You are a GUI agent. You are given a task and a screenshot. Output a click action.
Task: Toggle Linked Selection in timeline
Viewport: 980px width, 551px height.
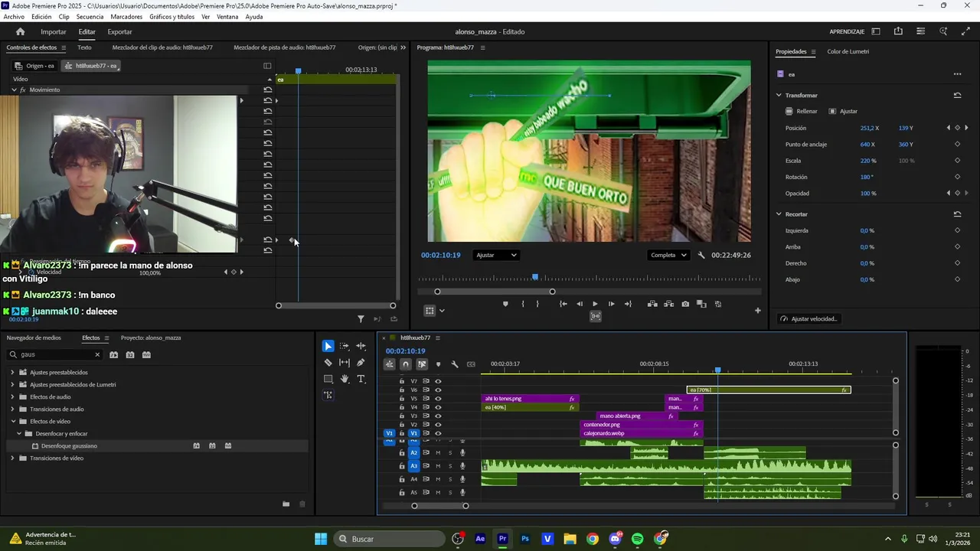pos(422,364)
